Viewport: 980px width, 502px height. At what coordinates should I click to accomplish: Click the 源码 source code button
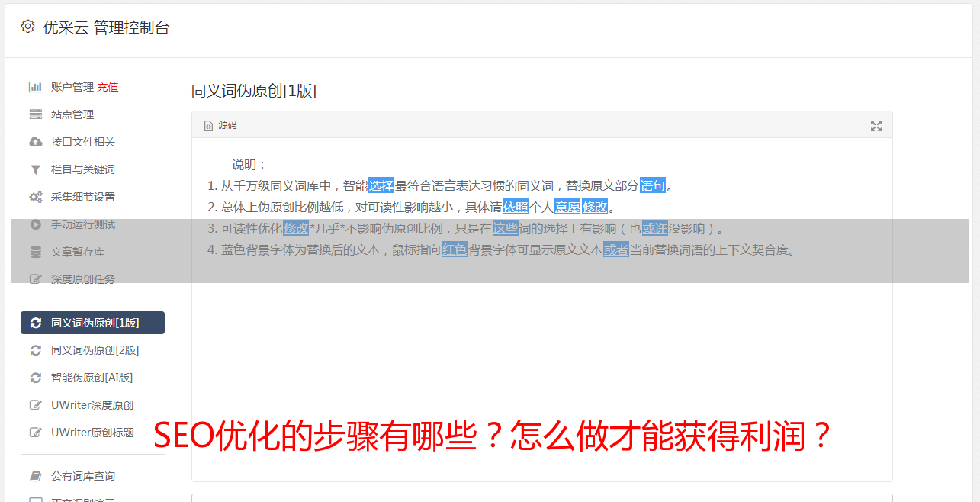pos(220,125)
